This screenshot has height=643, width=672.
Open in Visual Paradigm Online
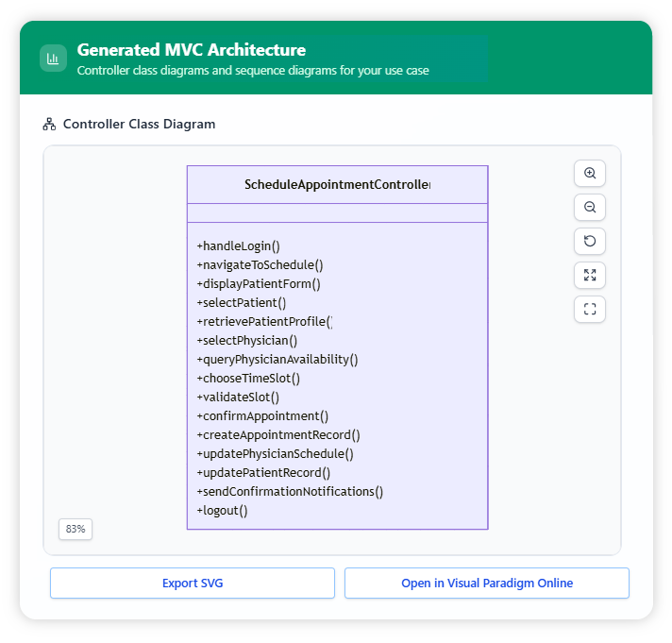[486, 584]
